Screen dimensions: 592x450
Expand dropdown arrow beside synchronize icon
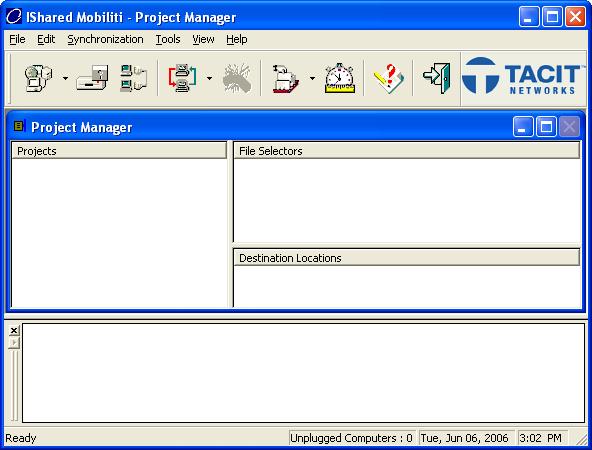point(209,79)
